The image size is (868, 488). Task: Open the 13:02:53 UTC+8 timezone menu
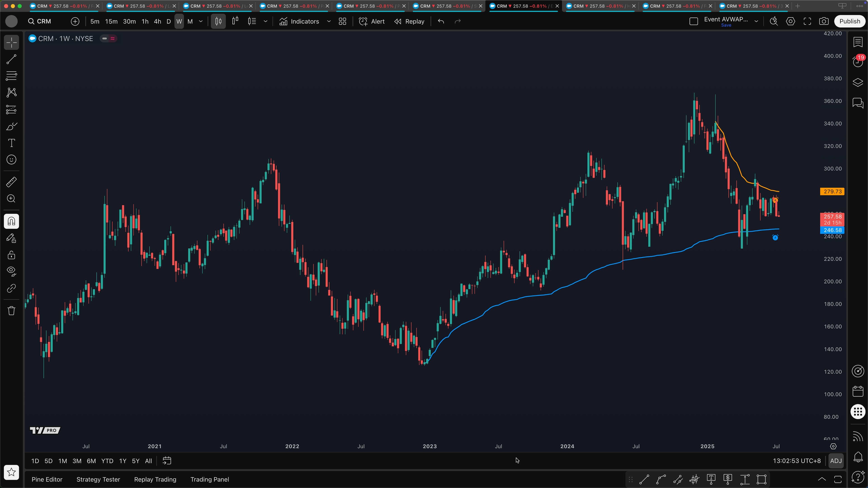click(797, 461)
